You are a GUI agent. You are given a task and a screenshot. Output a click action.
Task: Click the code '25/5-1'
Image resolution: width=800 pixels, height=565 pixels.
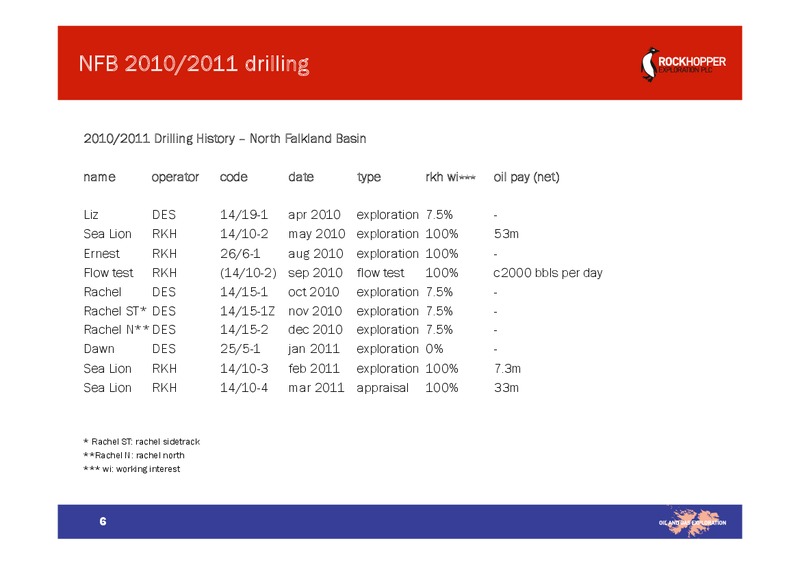(240, 349)
